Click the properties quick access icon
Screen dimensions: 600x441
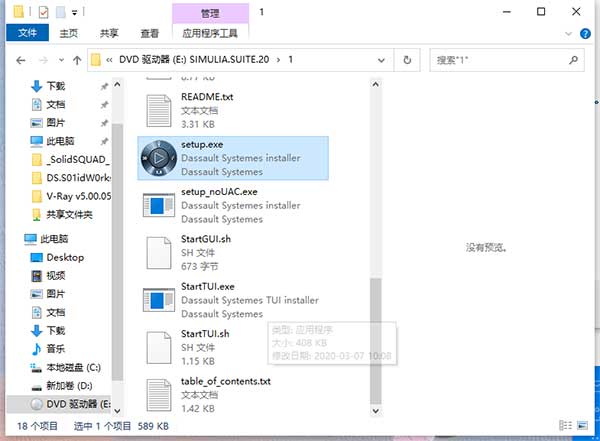[x=44, y=12]
